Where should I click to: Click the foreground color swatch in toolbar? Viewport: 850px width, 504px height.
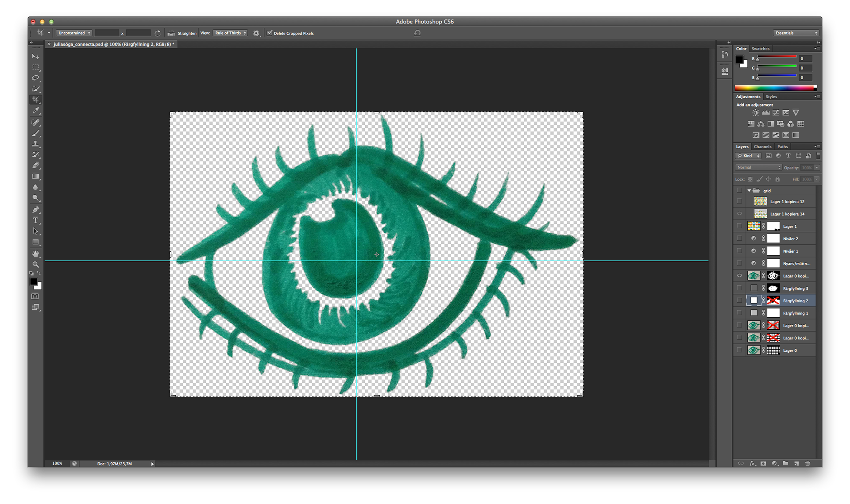click(x=33, y=282)
